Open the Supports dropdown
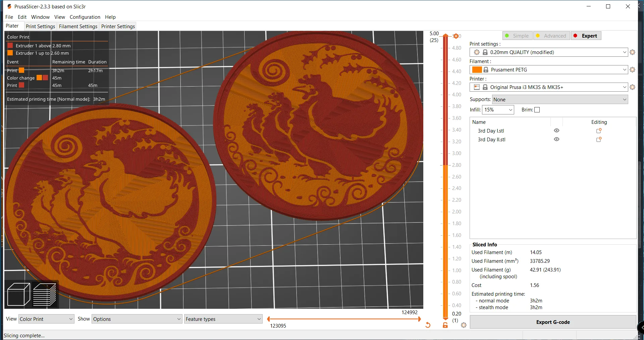 point(560,99)
